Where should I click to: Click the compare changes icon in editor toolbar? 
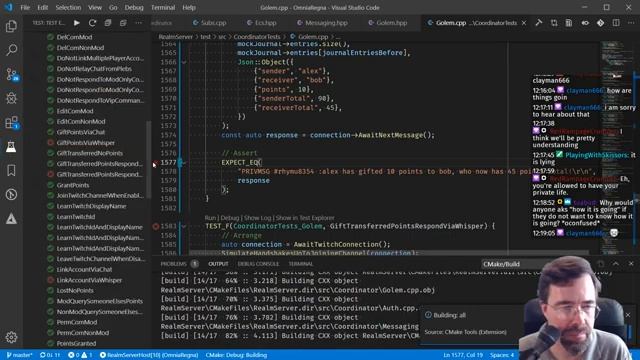(x=554, y=23)
